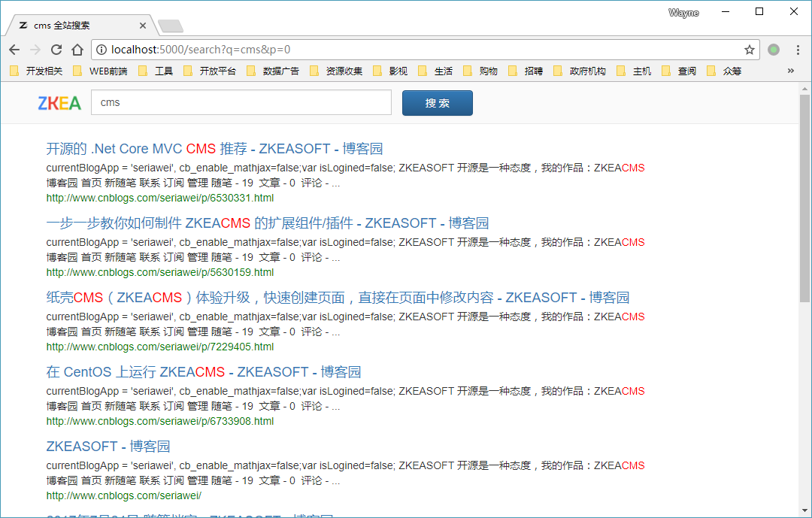Open the 招聘 bookmark folder

tap(526, 71)
